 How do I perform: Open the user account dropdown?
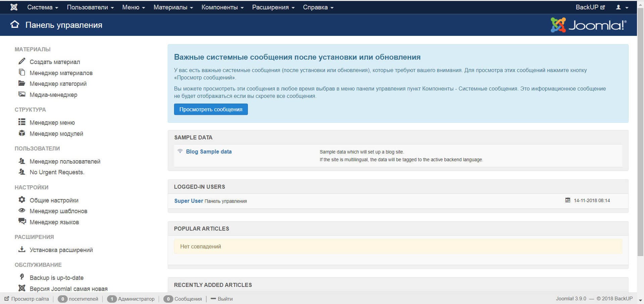622,7
